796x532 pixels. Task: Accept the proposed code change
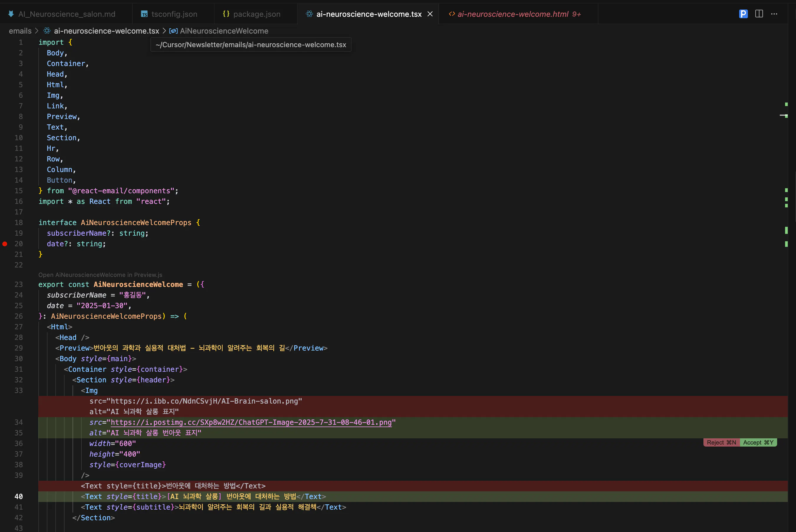(x=758, y=442)
